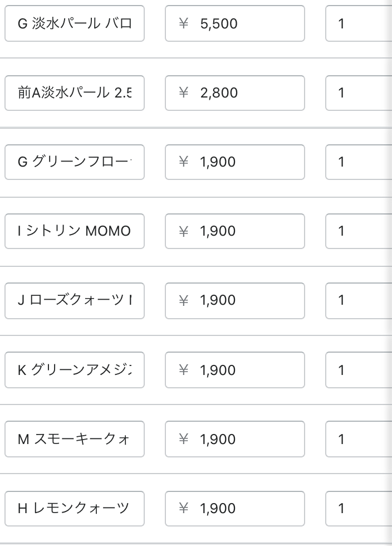Click the "I シトリン MOMO" name field
The height and width of the screenshot is (546, 392).
75,231
